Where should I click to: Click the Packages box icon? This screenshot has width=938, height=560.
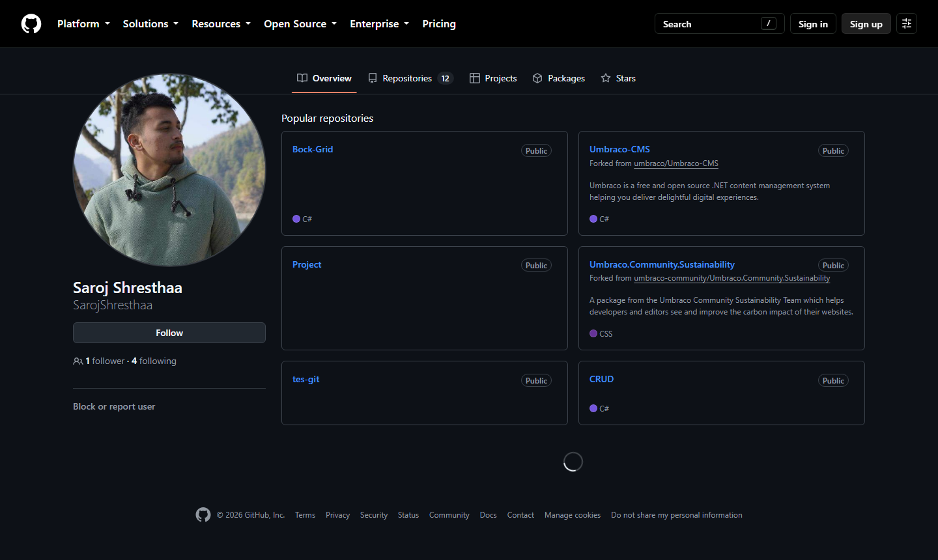point(537,78)
